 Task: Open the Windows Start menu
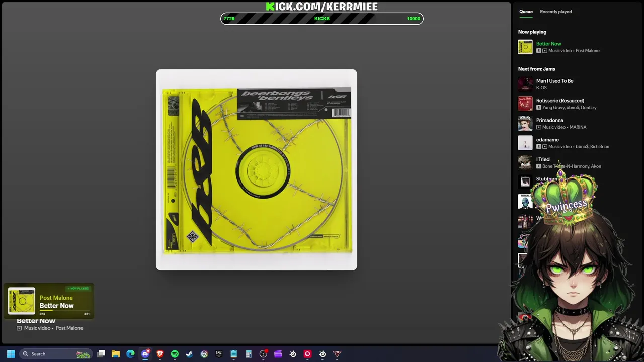[11, 354]
